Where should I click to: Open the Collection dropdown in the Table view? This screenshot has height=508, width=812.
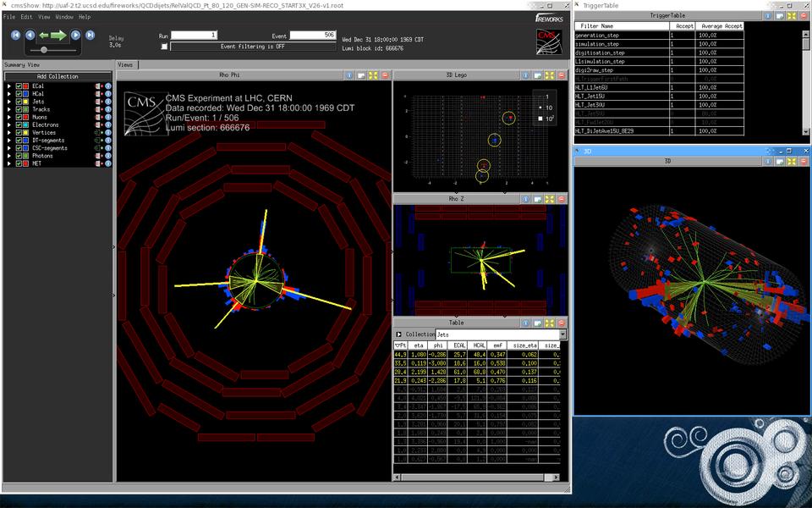561,335
